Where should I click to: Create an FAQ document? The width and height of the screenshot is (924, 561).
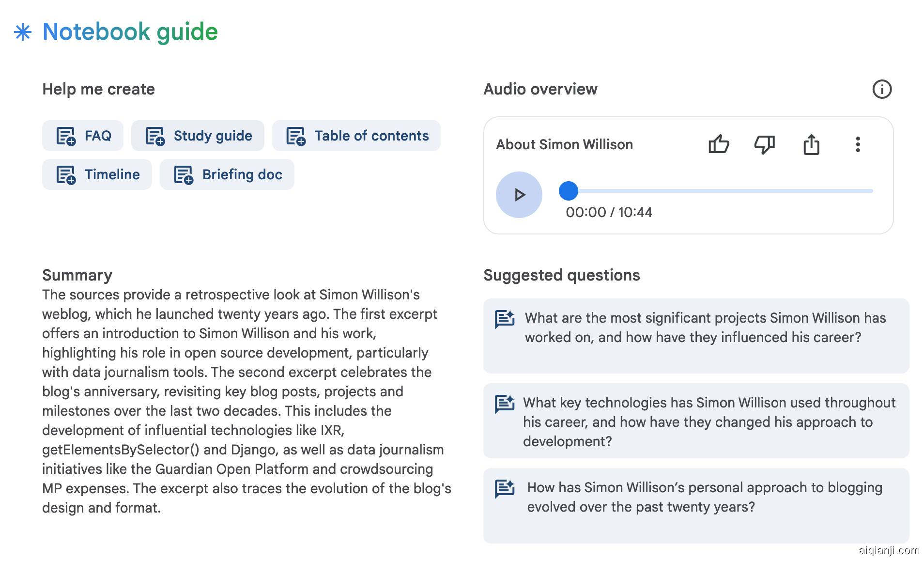(83, 136)
